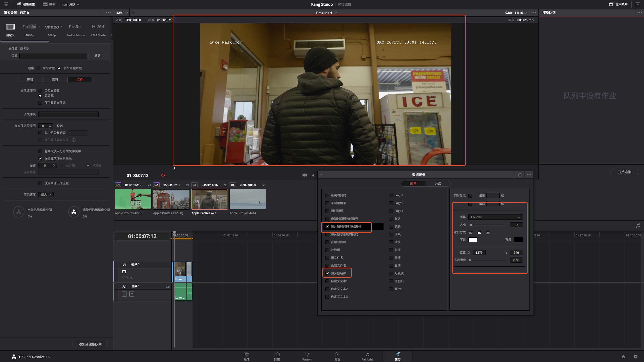Open Courier font dropdown
The image size is (644, 362).
click(495, 217)
